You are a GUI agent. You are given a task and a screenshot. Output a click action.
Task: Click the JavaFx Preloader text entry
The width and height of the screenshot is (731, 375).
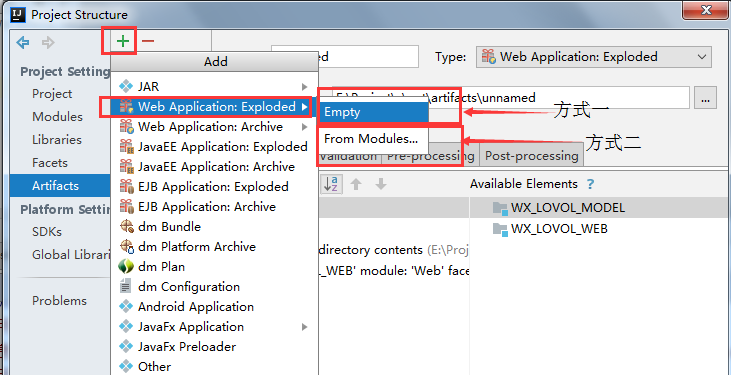click(x=187, y=347)
